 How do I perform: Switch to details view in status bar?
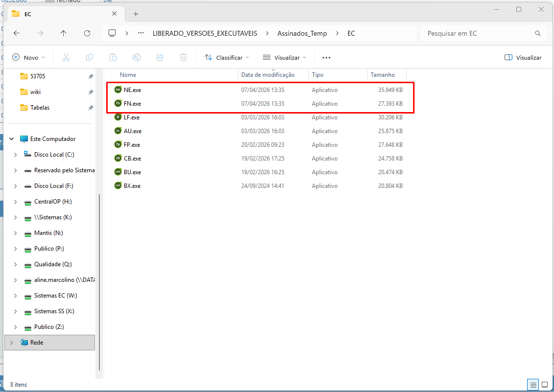[x=533, y=385]
